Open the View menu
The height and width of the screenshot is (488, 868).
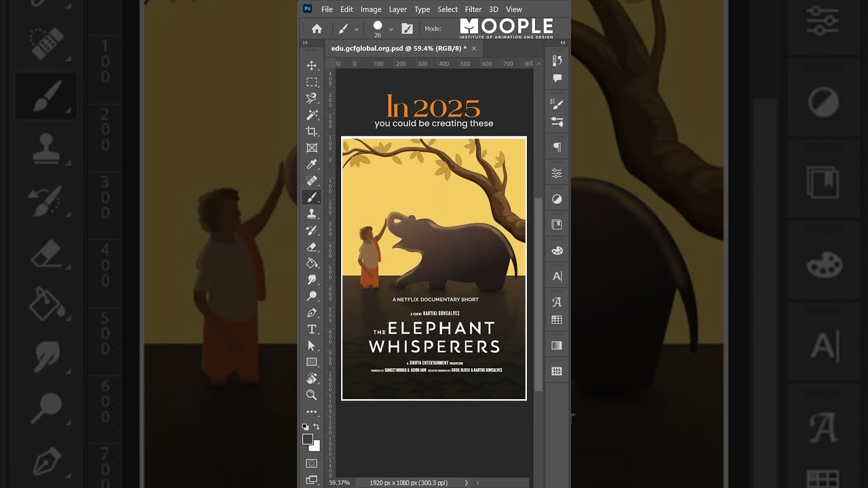click(x=514, y=9)
